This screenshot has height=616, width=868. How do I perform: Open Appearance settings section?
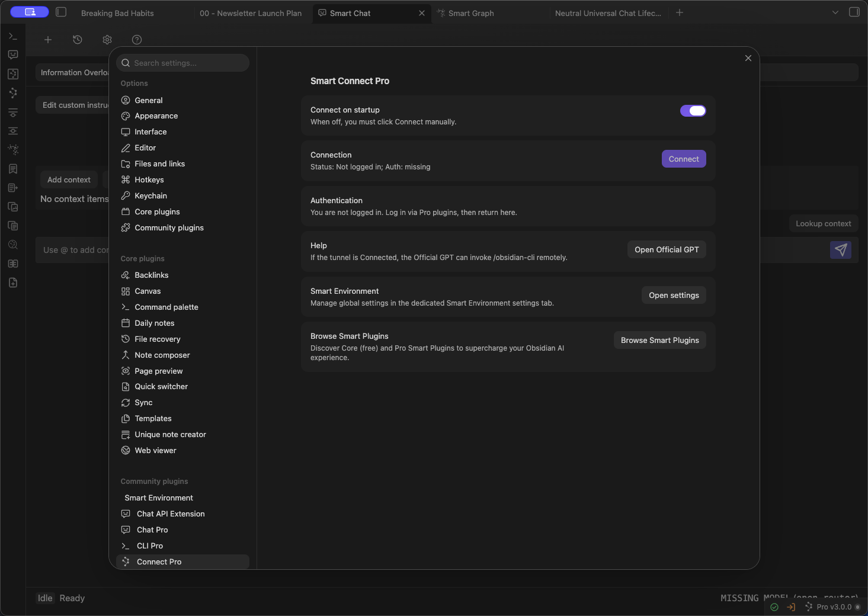coord(182,116)
